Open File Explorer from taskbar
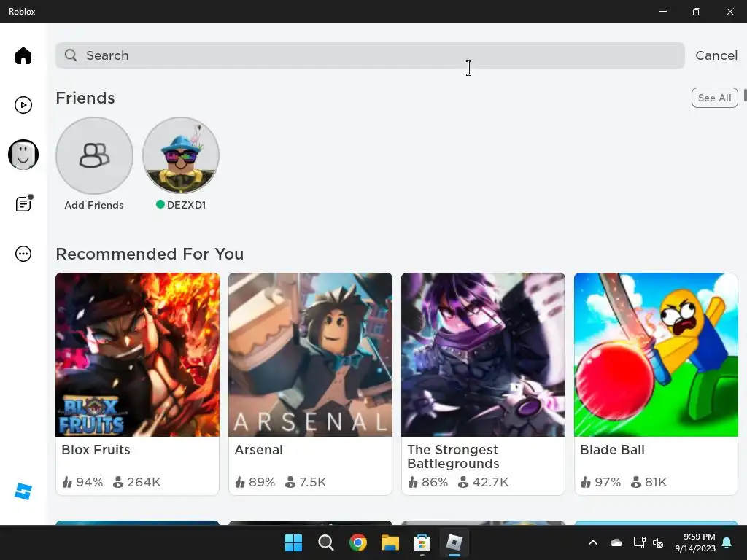Image resolution: width=747 pixels, height=560 pixels. (390, 542)
